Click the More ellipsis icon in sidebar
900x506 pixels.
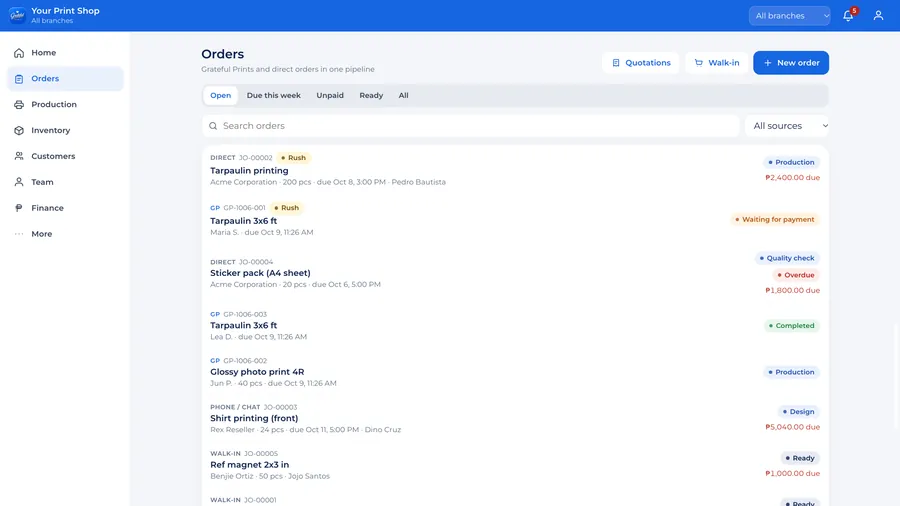(19, 234)
